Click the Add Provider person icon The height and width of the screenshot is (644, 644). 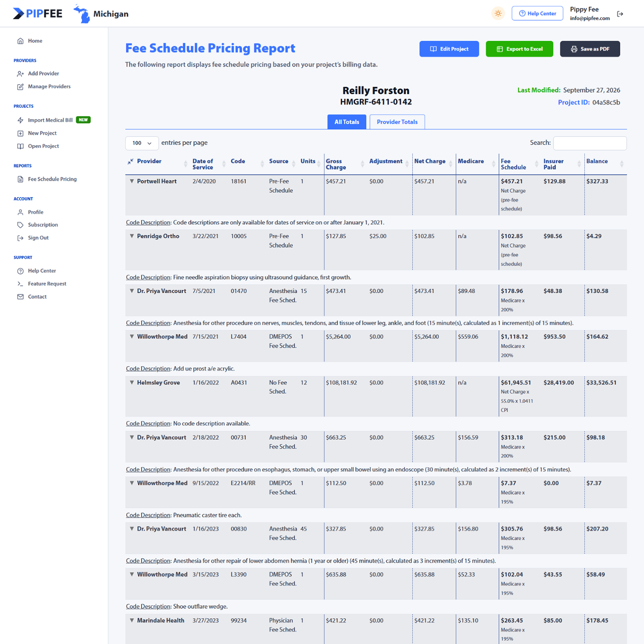pos(20,73)
